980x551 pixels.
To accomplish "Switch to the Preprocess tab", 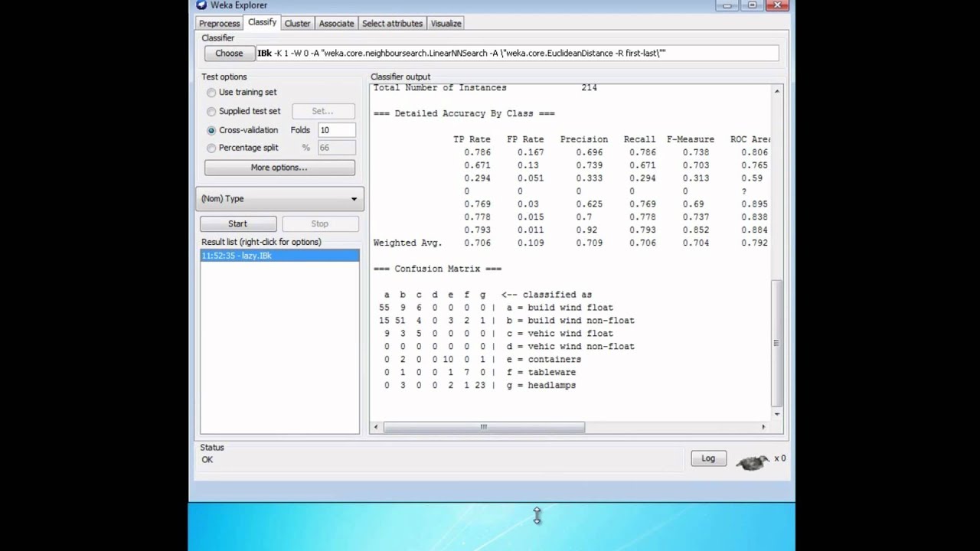I will [220, 24].
